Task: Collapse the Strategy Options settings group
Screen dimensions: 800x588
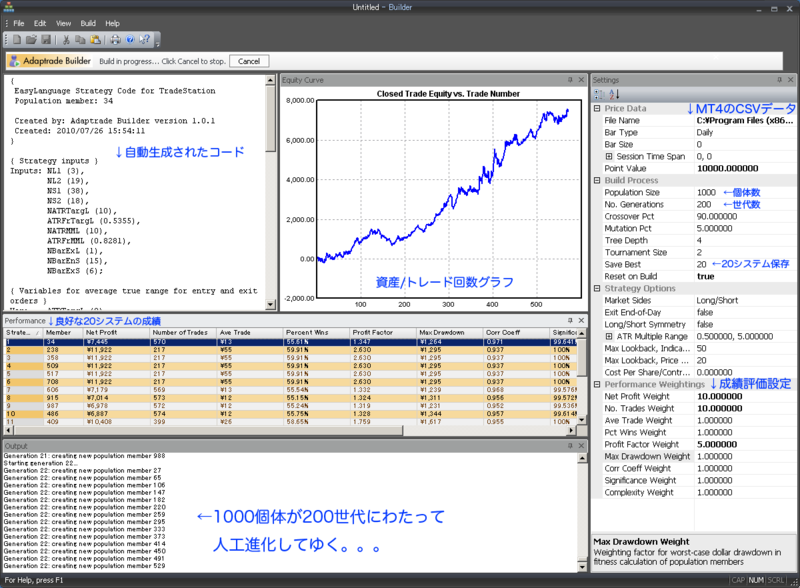Action: pyautogui.click(x=597, y=288)
